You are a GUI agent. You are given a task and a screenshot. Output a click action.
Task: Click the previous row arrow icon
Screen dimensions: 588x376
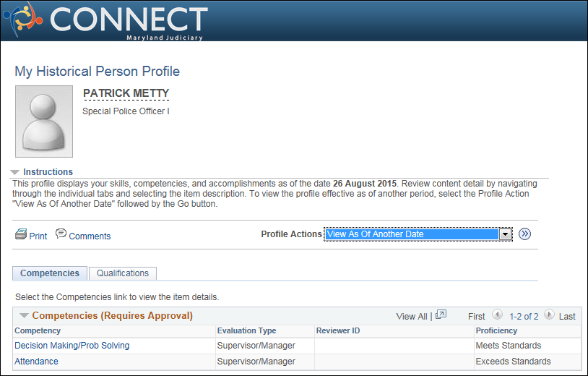pyautogui.click(x=497, y=315)
